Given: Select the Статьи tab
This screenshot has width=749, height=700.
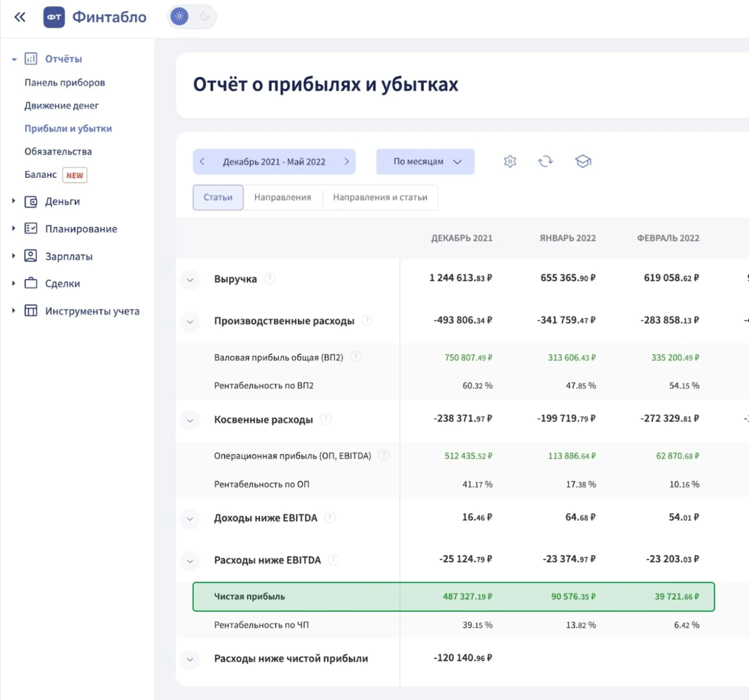Looking at the screenshot, I should [x=218, y=197].
